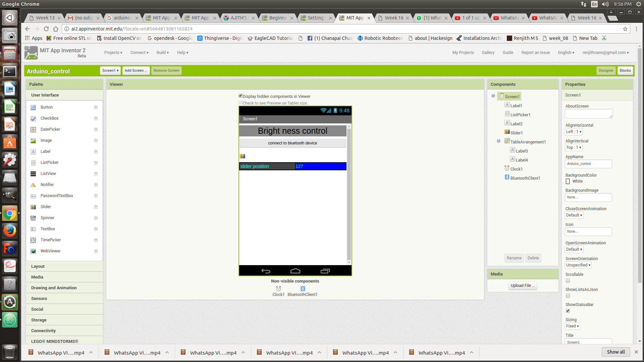Click the phone viewer vertical scrollbar
The height and width of the screenshot is (362, 644).
(349, 194)
